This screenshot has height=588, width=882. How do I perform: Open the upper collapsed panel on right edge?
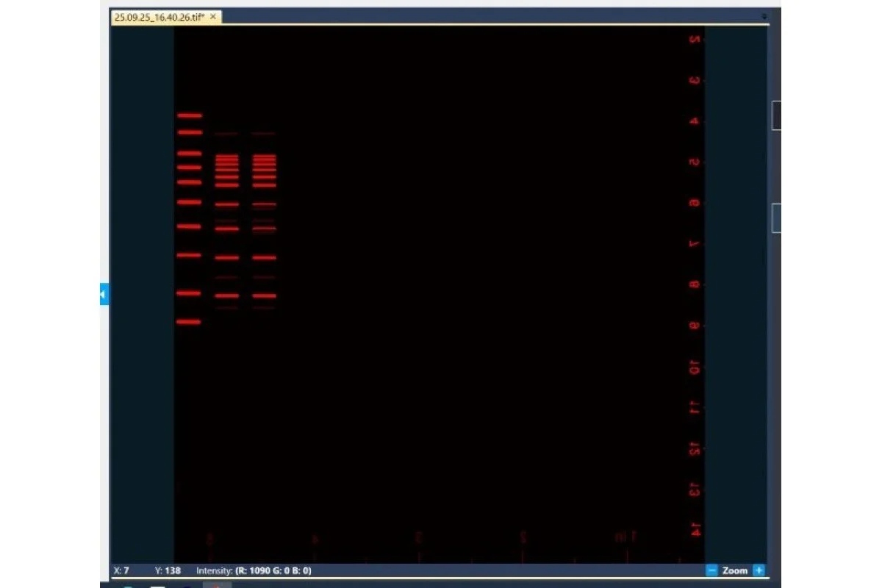click(776, 115)
